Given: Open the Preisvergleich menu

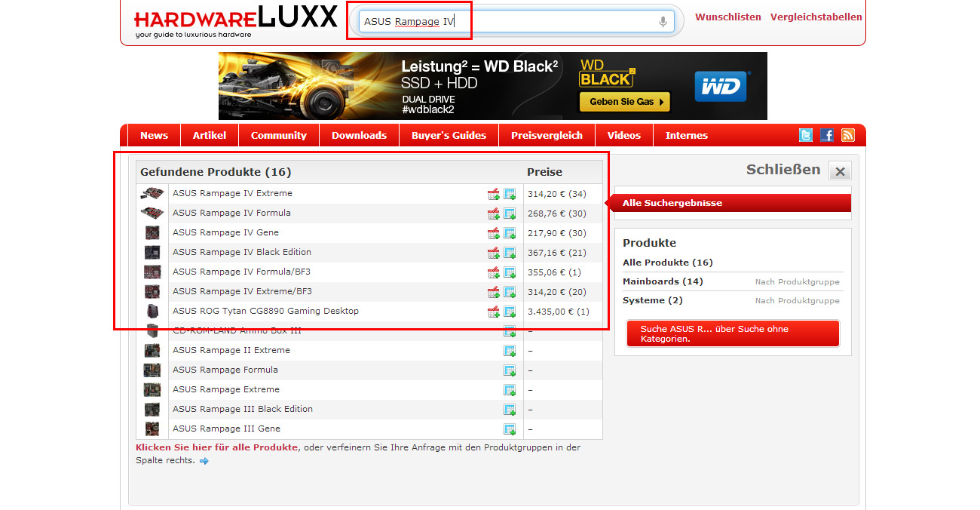Looking at the screenshot, I should pos(547,136).
